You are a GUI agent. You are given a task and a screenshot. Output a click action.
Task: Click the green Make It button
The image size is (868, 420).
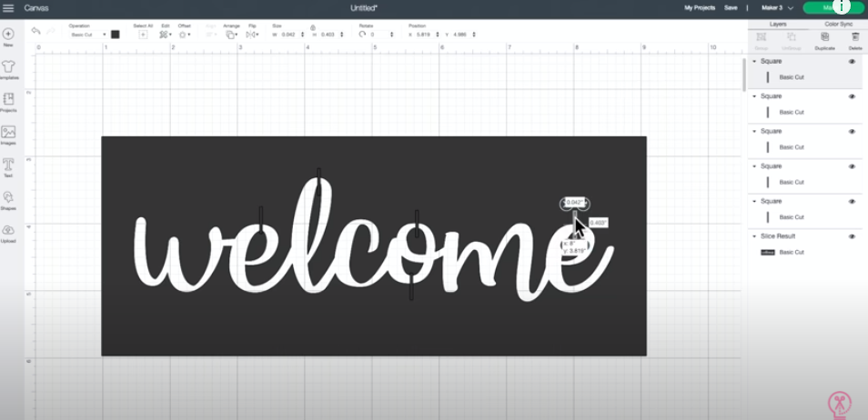[833, 8]
